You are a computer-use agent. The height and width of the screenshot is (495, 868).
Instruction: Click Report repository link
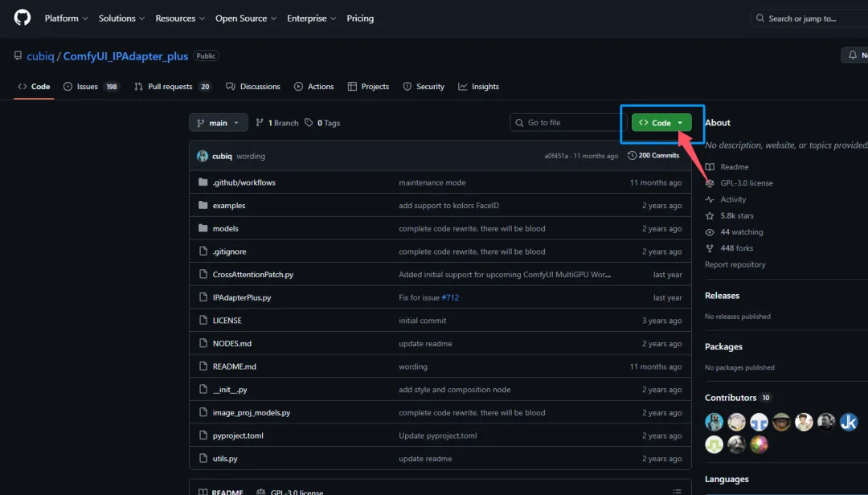[735, 264]
